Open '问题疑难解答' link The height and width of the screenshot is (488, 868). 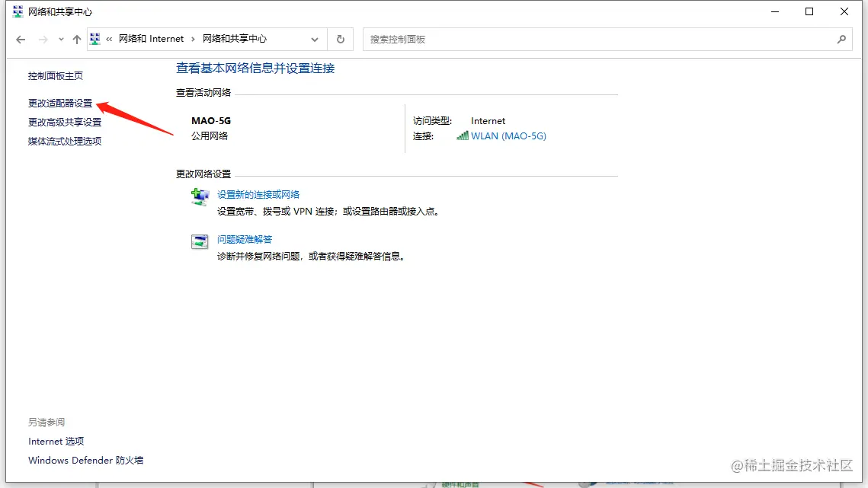(245, 240)
